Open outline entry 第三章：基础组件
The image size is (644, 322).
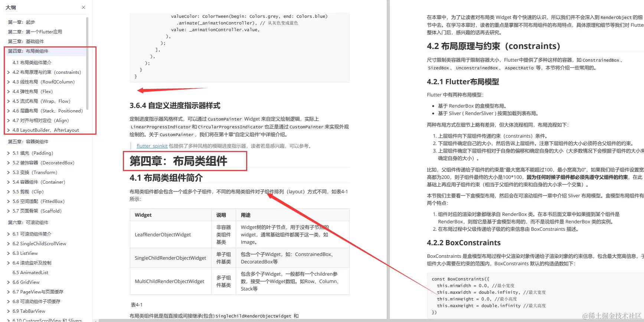click(x=26, y=41)
